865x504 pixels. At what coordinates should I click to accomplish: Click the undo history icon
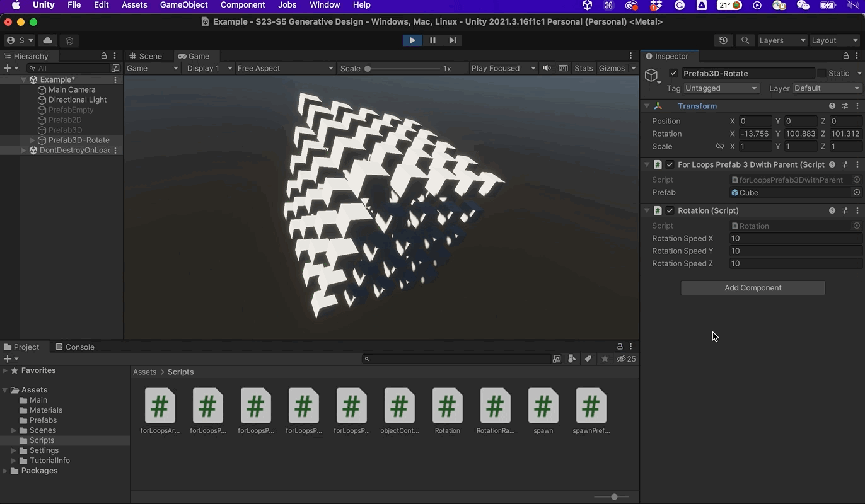coord(723,40)
